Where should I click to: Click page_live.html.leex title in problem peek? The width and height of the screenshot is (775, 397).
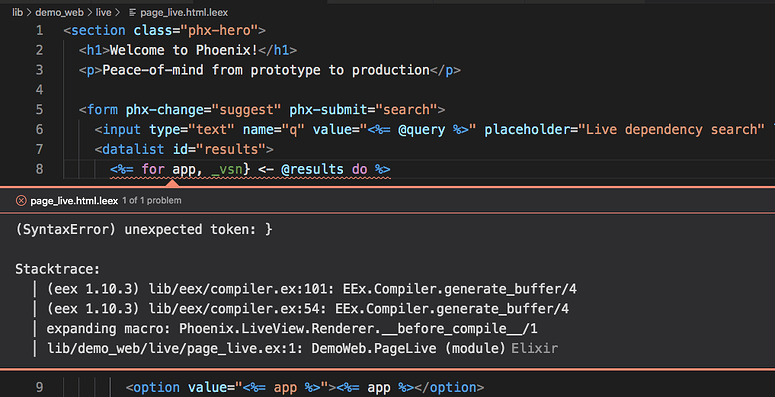pyautogui.click(x=74, y=201)
